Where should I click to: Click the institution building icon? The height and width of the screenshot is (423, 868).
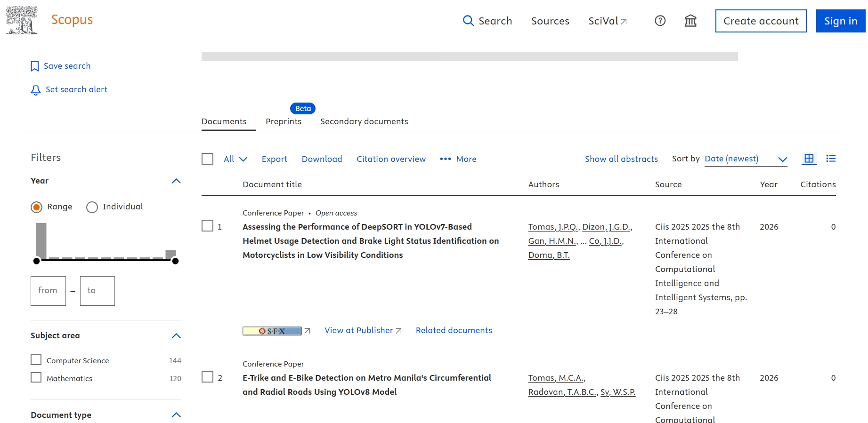(690, 21)
